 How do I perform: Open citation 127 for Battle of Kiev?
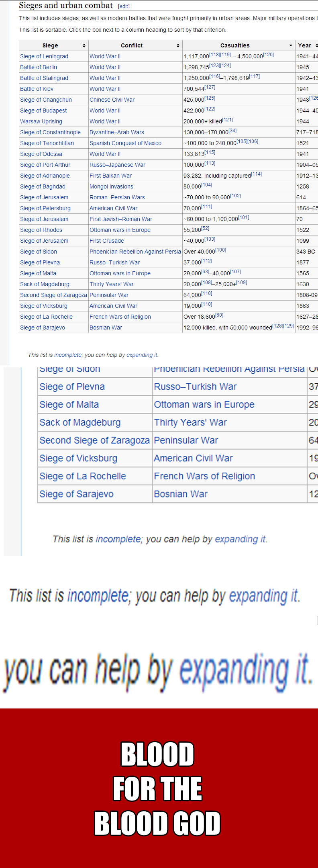(x=210, y=87)
